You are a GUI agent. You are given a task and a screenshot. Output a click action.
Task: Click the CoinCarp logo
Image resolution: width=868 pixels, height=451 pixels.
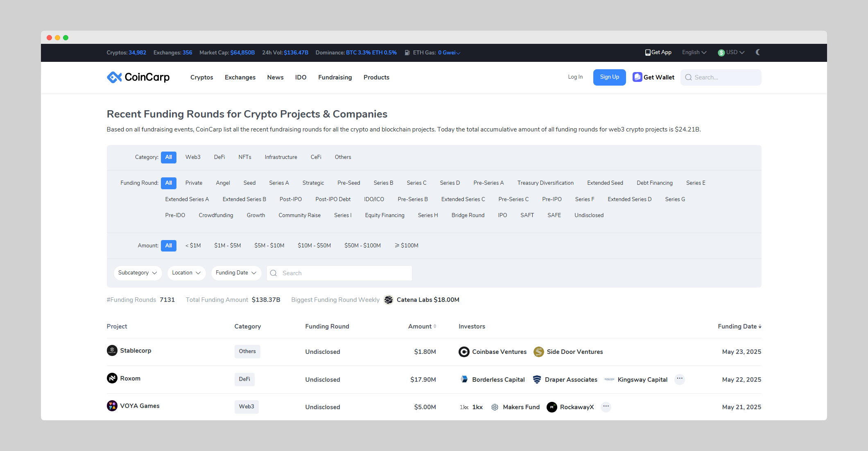pos(138,77)
